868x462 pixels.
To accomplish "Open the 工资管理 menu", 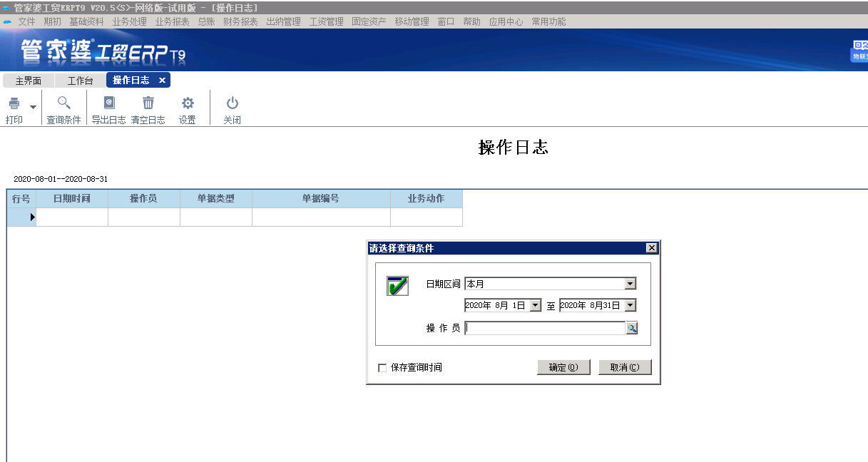I will point(326,21).
